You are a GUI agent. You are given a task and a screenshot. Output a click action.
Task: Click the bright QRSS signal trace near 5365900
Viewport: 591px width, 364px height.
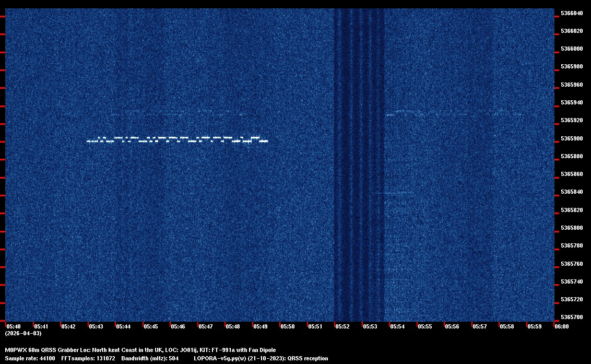178,140
